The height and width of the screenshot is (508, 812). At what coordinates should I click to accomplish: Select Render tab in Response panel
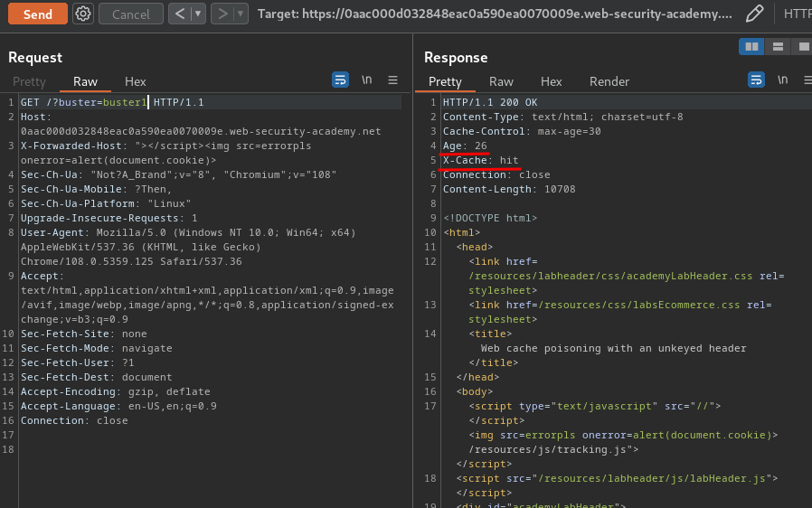(609, 82)
